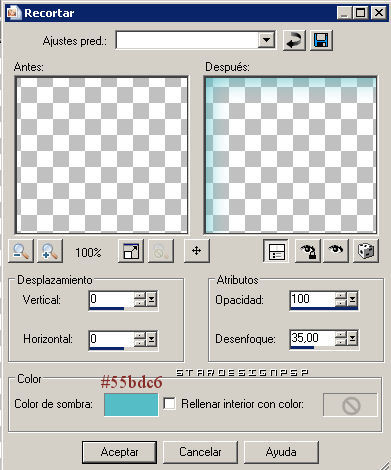Close the Recortar dialog
This screenshot has width=391, height=470.
coord(379,13)
